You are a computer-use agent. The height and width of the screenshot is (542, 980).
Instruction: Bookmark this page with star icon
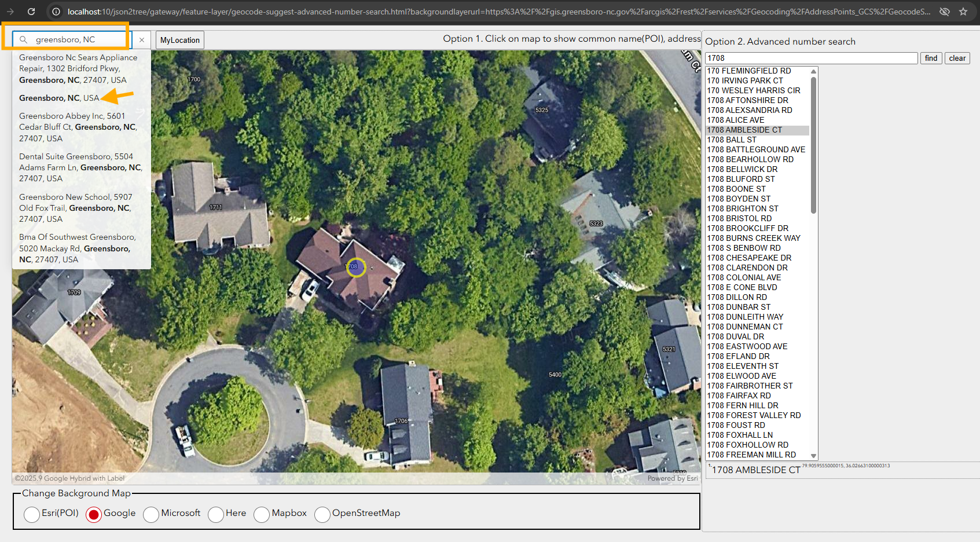tap(963, 12)
